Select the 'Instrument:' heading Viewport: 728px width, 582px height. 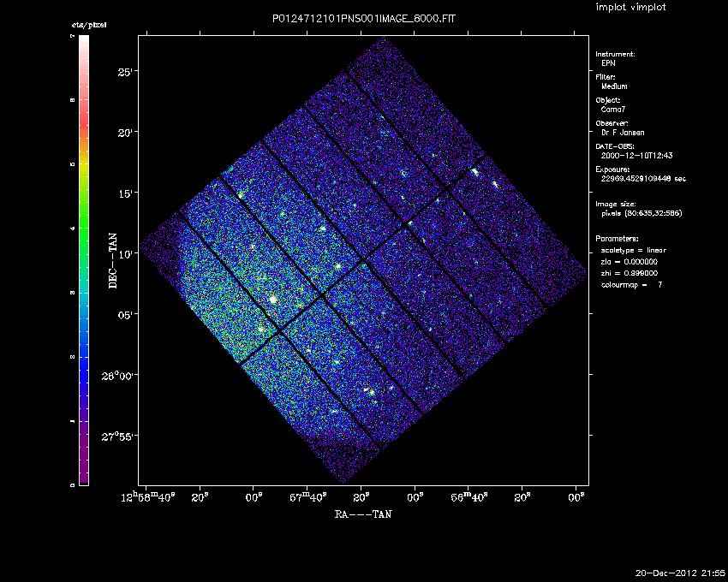pos(615,54)
